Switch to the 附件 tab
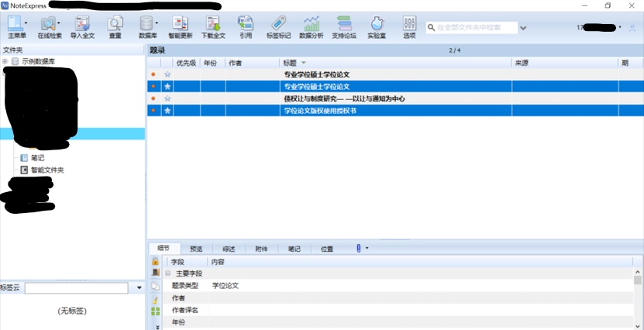The width and height of the screenshot is (644, 330). coord(261,249)
